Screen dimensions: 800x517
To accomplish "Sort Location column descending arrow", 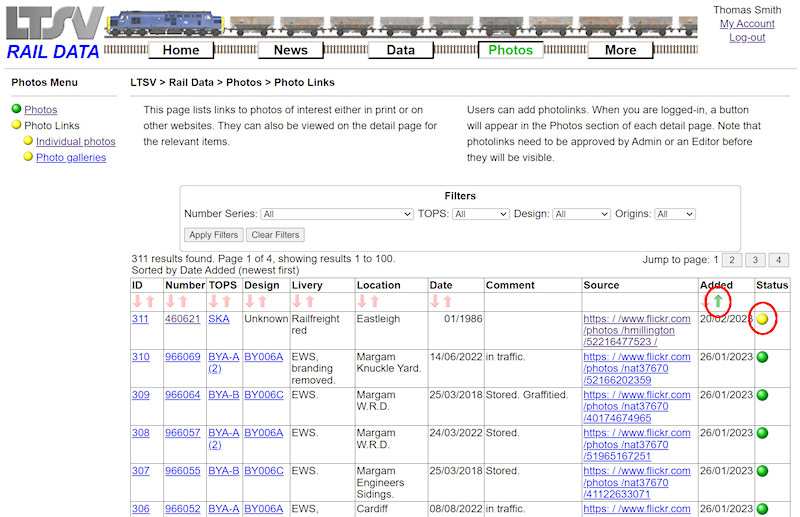I will point(362,301).
